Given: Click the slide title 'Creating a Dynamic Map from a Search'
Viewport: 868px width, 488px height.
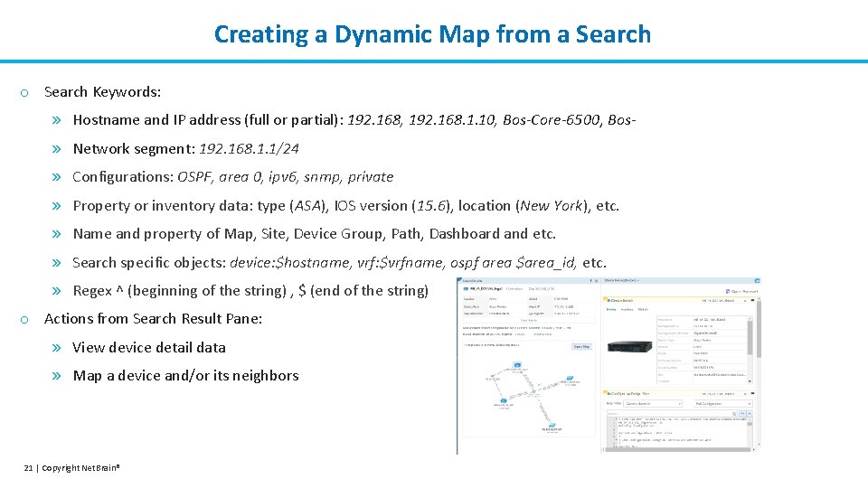Looking at the screenshot, I should [432, 33].
